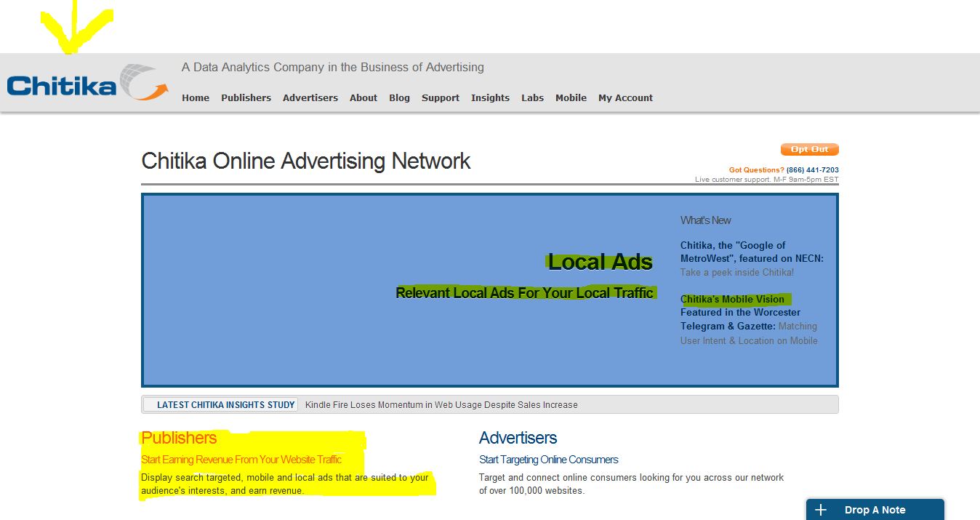Open the Home menu item
This screenshot has width=980, height=520.
196,97
